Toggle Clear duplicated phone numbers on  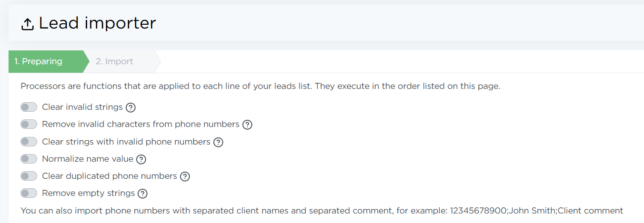[x=29, y=176]
